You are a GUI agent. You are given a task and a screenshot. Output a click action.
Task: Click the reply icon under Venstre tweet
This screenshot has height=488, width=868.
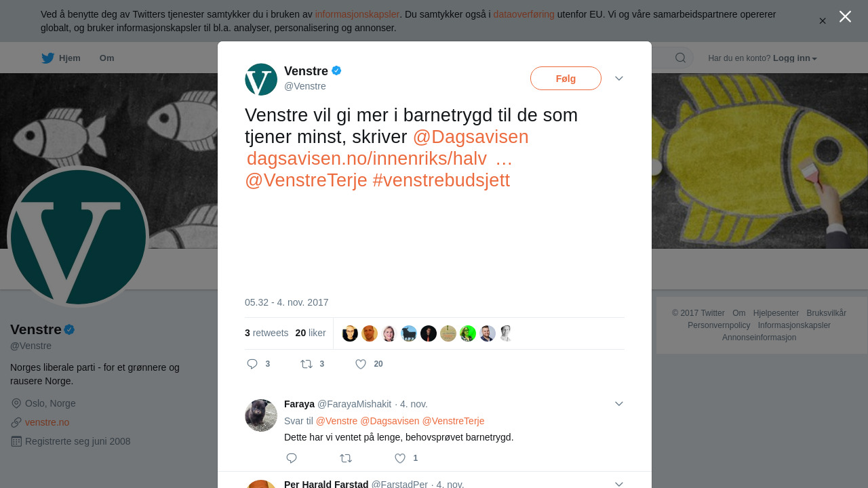click(x=252, y=364)
